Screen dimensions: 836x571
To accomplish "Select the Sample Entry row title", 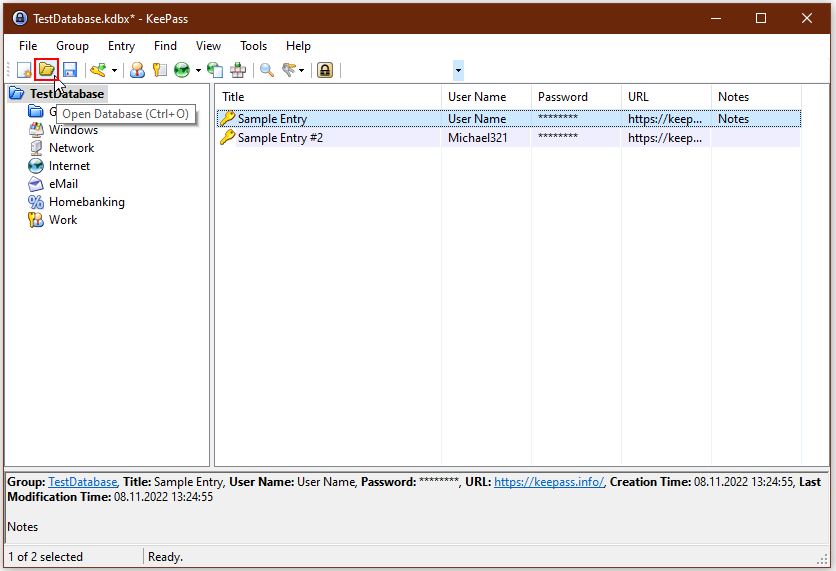I will pyautogui.click(x=272, y=119).
